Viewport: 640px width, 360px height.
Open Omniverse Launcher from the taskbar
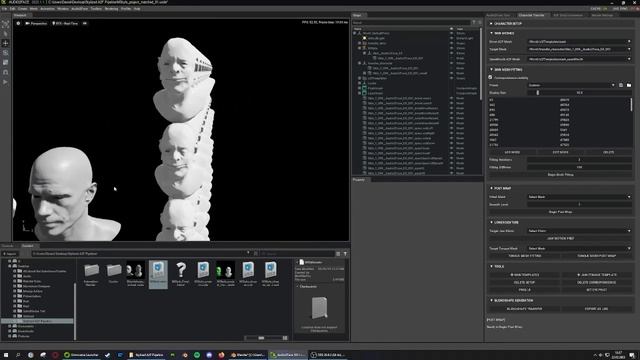[82, 355]
